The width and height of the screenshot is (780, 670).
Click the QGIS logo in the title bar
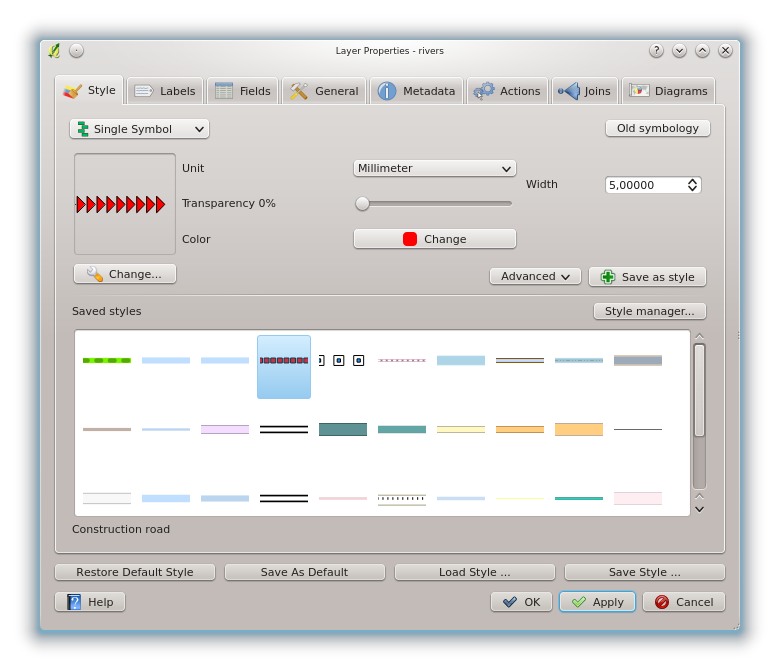pyautogui.click(x=54, y=50)
